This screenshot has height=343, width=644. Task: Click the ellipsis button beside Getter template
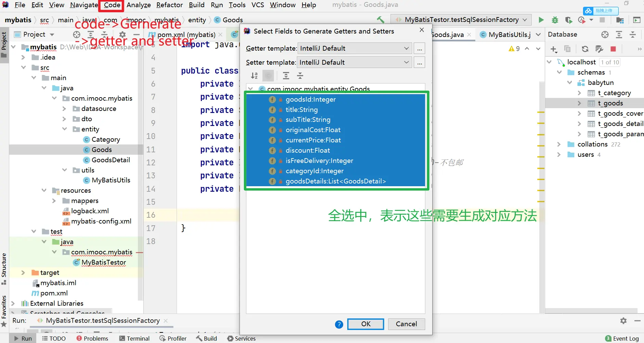click(420, 48)
